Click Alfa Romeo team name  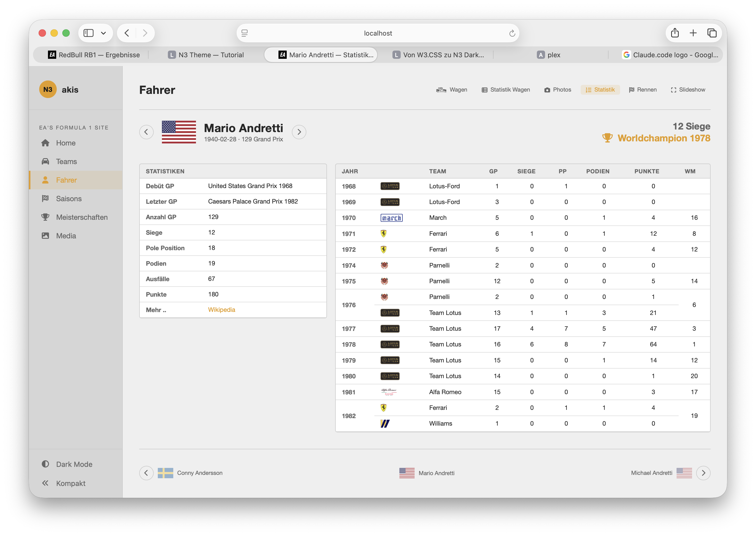[445, 392]
